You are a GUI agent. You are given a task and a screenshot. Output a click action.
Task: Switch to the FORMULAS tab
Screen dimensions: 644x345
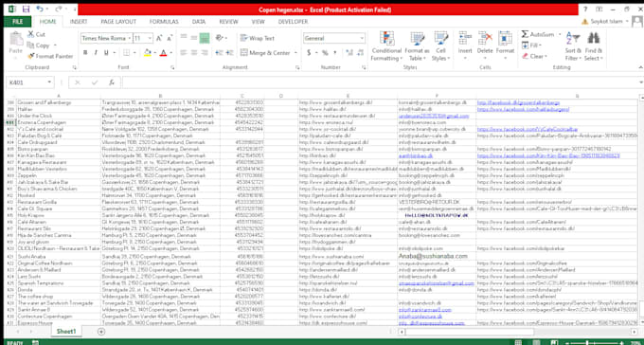(164, 22)
